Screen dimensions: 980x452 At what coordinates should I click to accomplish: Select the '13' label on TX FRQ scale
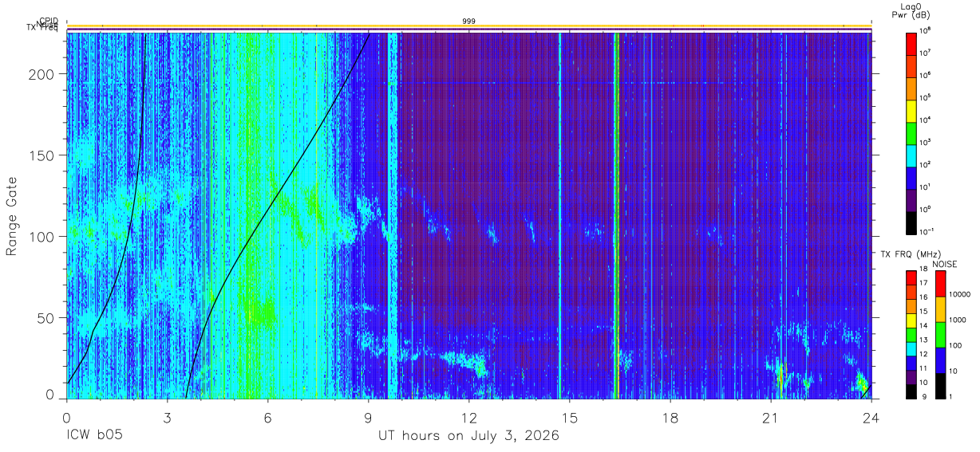(x=924, y=341)
